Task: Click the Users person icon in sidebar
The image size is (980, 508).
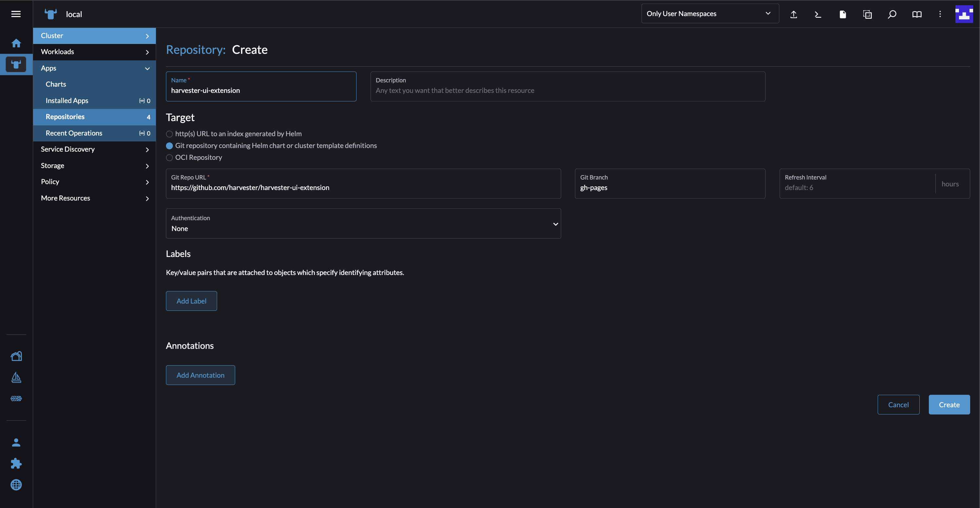Action: click(16, 442)
